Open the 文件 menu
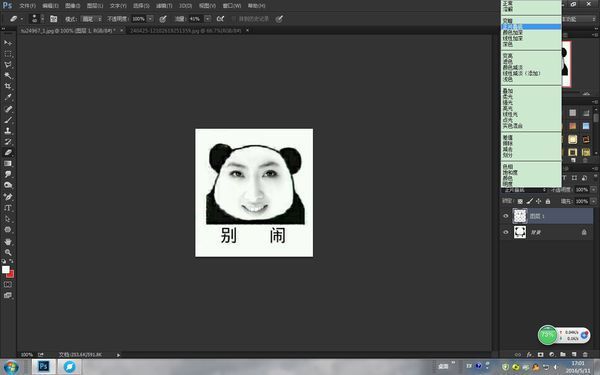 point(27,6)
